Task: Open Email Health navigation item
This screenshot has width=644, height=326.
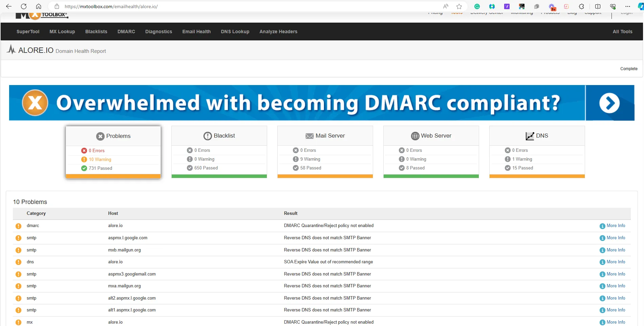Action: click(x=196, y=32)
